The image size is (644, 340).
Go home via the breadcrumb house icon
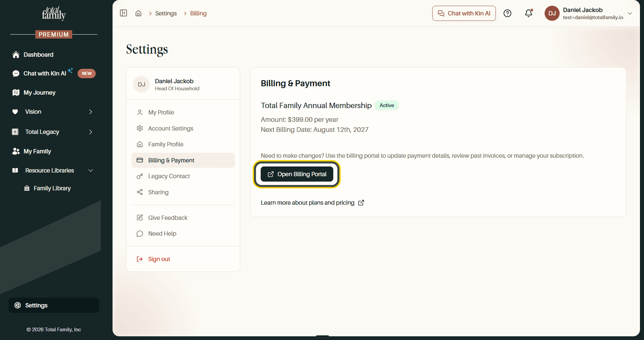(x=138, y=13)
